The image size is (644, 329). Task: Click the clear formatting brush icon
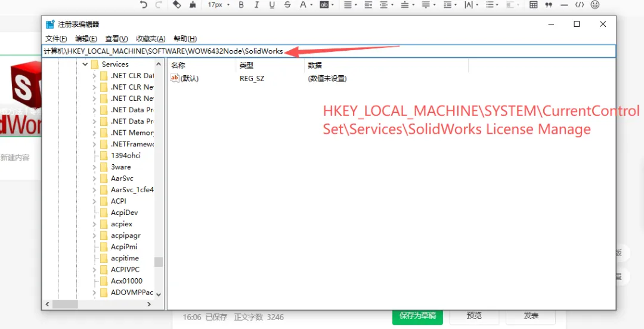193,5
